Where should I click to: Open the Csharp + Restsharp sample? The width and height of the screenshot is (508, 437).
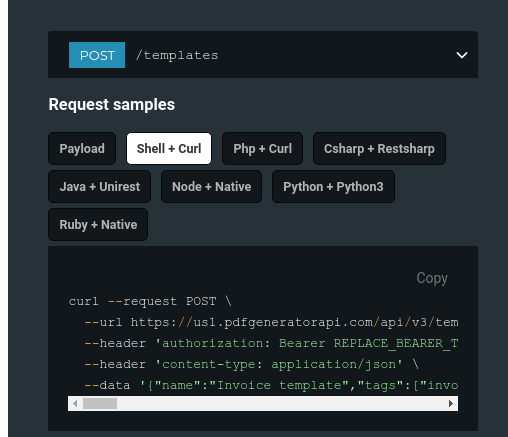click(x=379, y=149)
